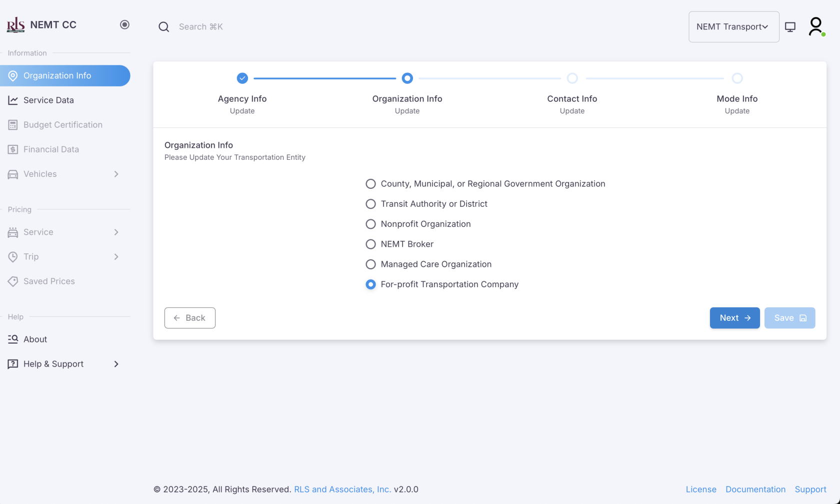Open the user profile avatar

815,26
